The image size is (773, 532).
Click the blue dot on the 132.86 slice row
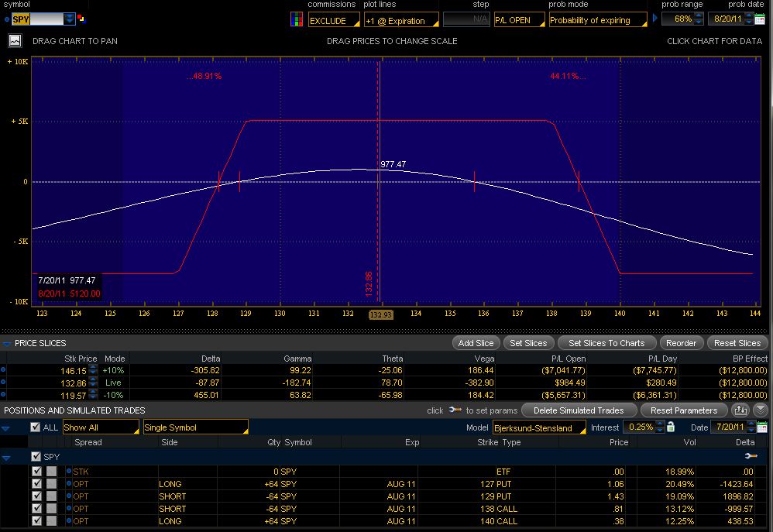tap(3, 382)
